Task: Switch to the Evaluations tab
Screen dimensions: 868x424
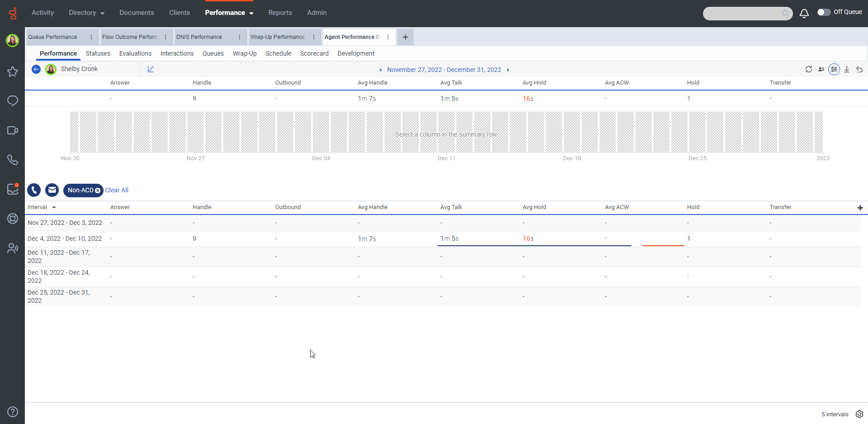Action: coord(135,53)
